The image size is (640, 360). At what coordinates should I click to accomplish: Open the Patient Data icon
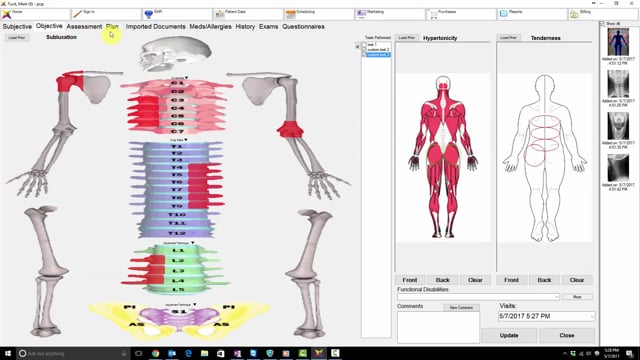[220, 14]
